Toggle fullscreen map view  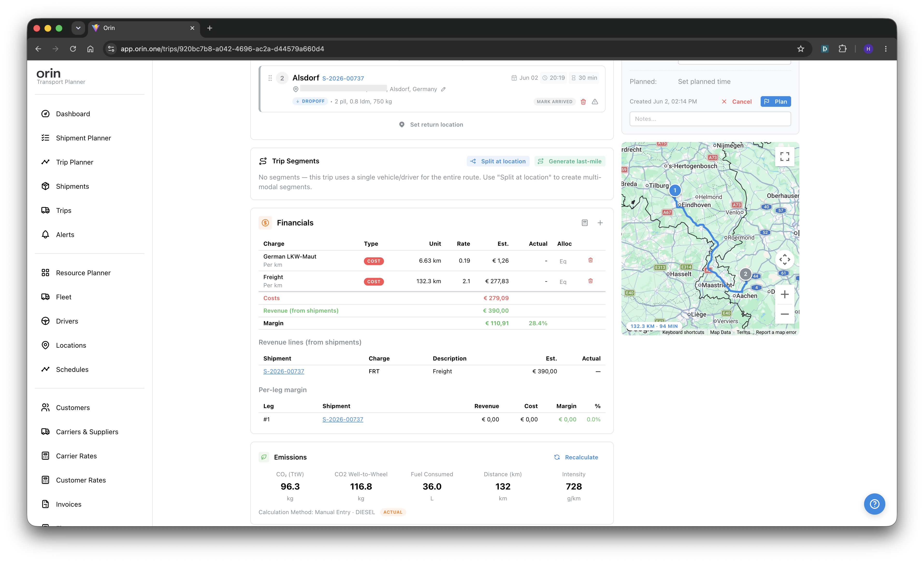[x=785, y=156]
